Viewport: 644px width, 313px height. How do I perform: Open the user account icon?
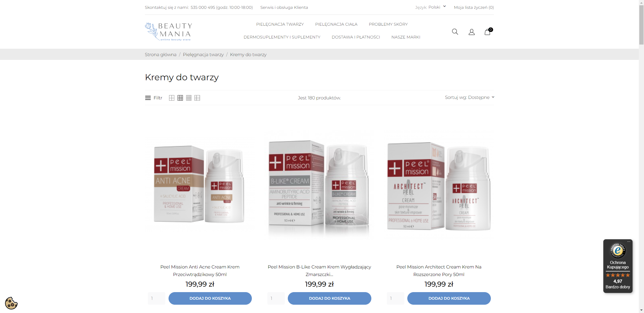tap(471, 32)
